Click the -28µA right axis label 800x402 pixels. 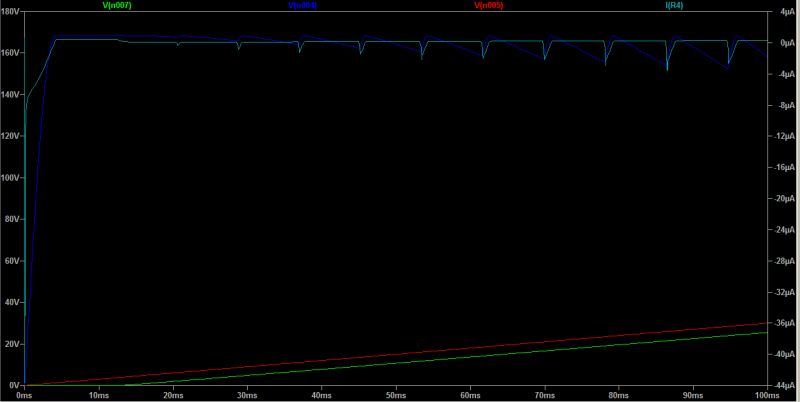coord(785,261)
